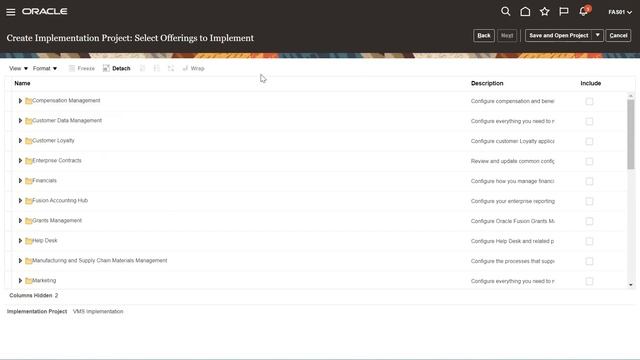Check Include for Grants Management
640x360 pixels.
589,221
